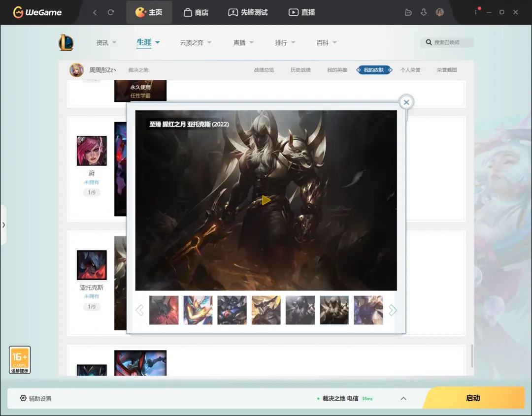Viewport: 532px width, 416px height.
Task: Open the more options menu icon
Action: pyautogui.click(x=476, y=12)
